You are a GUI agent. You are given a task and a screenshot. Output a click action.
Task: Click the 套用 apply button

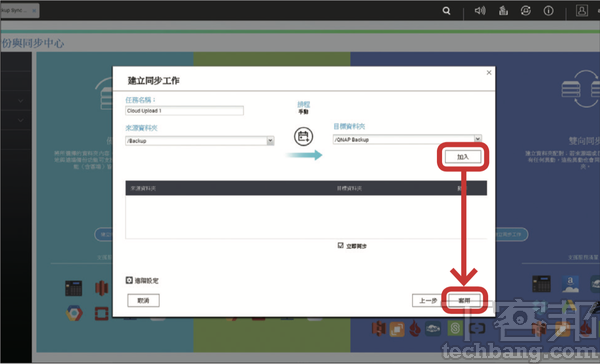pos(464,300)
